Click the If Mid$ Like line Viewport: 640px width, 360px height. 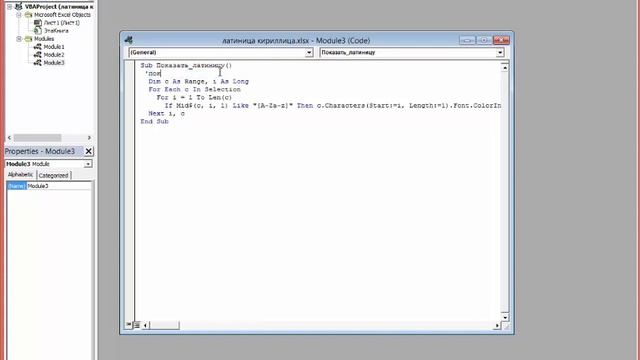click(333, 106)
